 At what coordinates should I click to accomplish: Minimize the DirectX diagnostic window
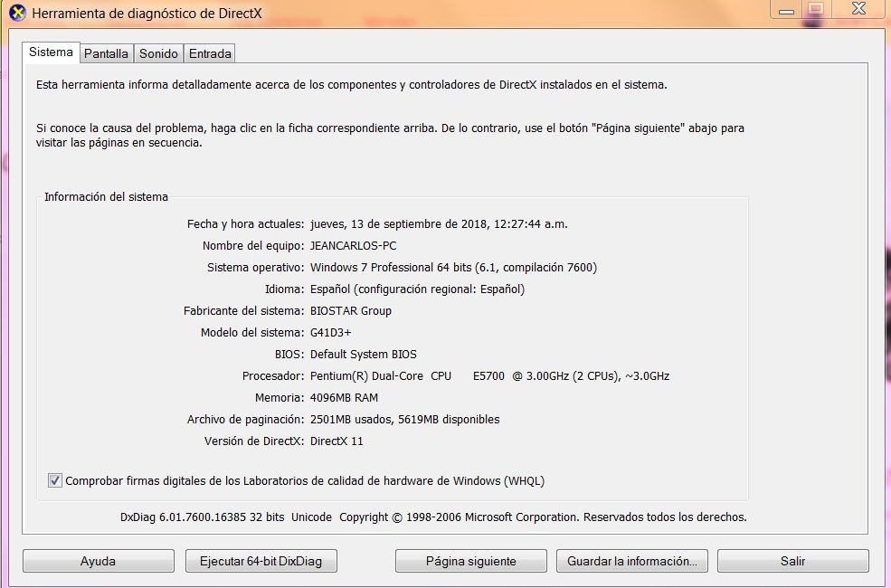786,9
